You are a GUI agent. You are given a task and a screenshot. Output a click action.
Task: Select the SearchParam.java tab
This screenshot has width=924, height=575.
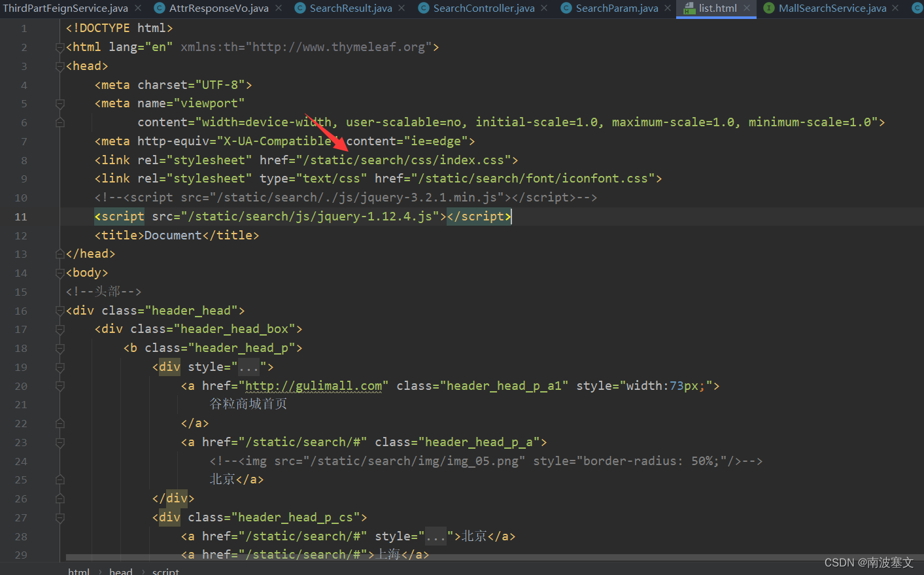point(617,9)
